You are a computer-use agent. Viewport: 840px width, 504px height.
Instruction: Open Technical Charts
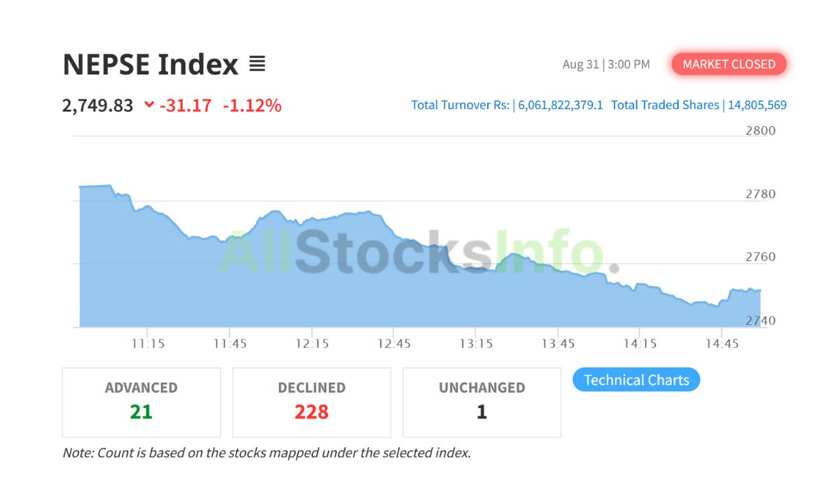click(636, 379)
